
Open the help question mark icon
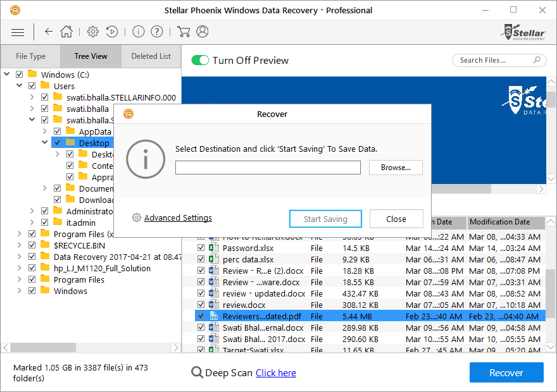click(x=157, y=32)
